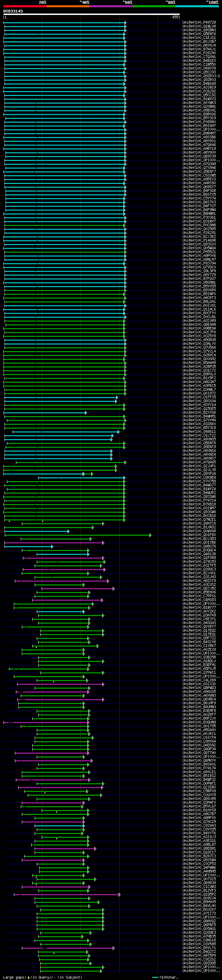222x980 pixels.
Task: Click hit UniRef100_C6SXW5
Action: [x=199, y=175]
